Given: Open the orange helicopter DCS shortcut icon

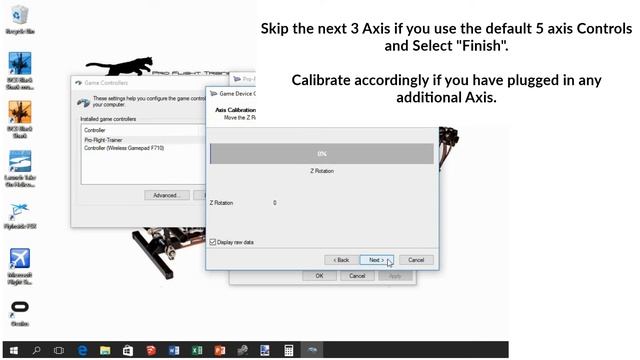Looking at the screenshot, I should pyautogui.click(x=20, y=112).
